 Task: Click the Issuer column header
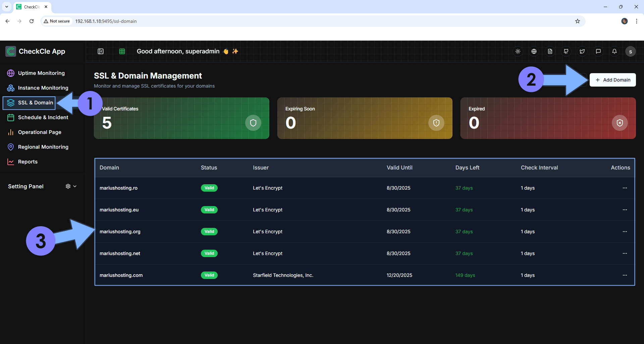(261, 167)
